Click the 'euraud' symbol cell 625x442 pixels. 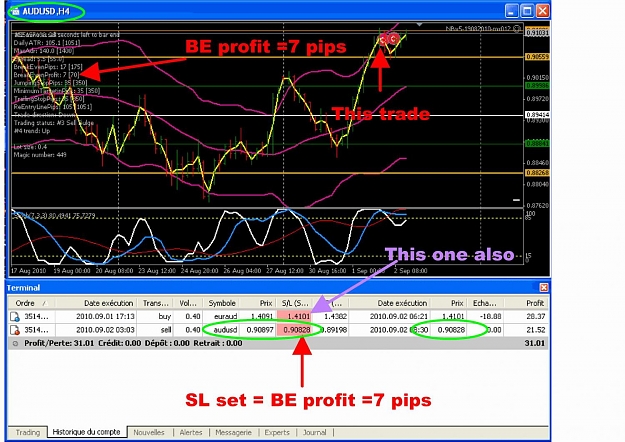tap(226, 317)
